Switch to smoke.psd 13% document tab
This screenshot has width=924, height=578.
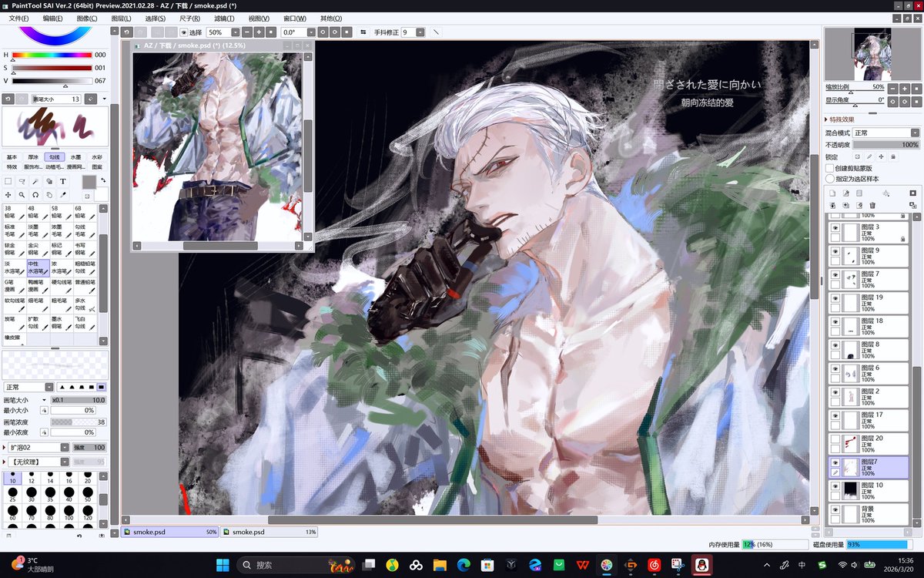coord(269,532)
